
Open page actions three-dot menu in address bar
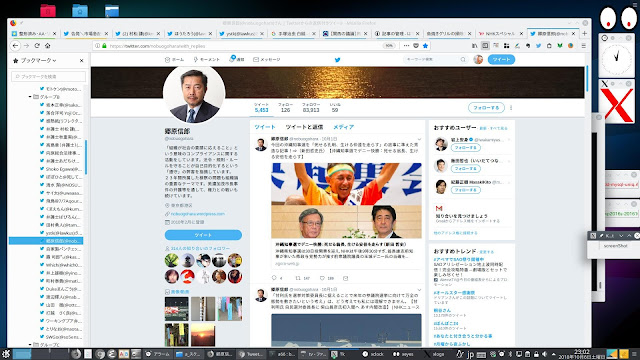pyautogui.click(x=406, y=46)
